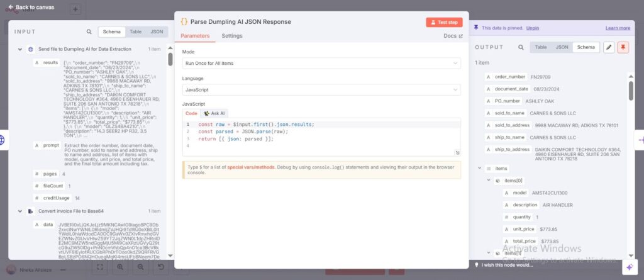The image size is (644, 280).
Task: Select the total_price field of items[0]
Action: [520, 242]
